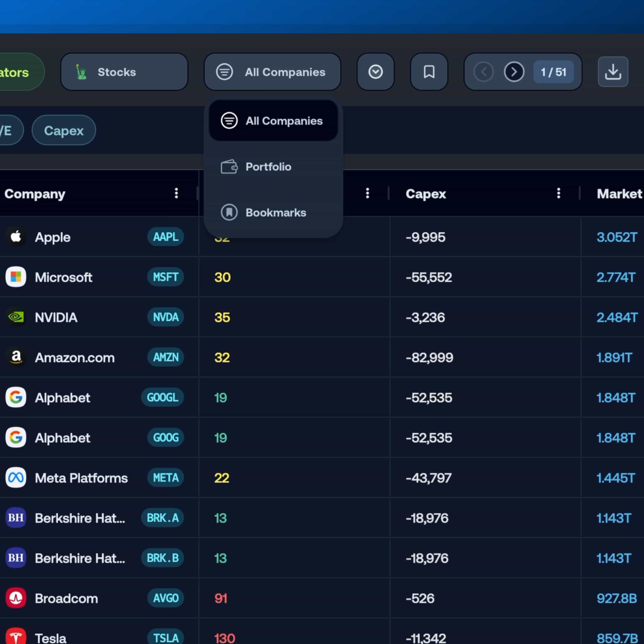This screenshot has height=644, width=644.
Task: Sort by Company column header
Action: click(x=35, y=194)
